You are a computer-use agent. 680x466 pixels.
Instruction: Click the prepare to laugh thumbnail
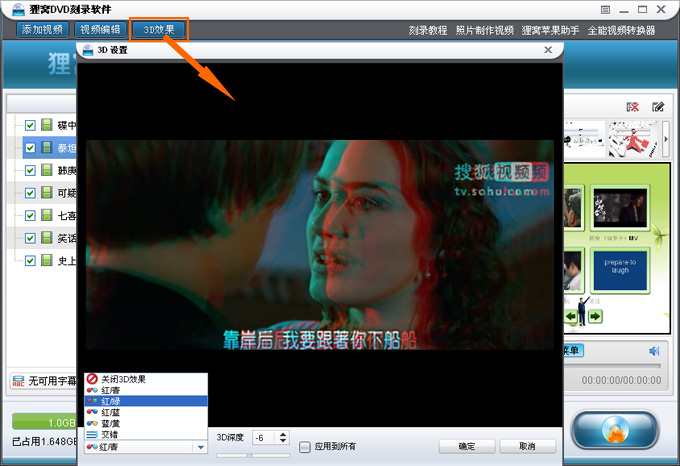coord(620,270)
